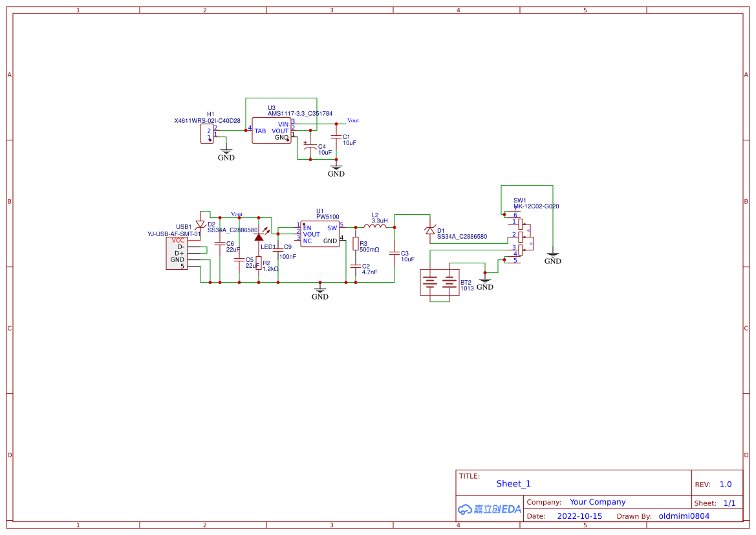Select the H1 connector symbol
756x535 pixels.
point(207,134)
